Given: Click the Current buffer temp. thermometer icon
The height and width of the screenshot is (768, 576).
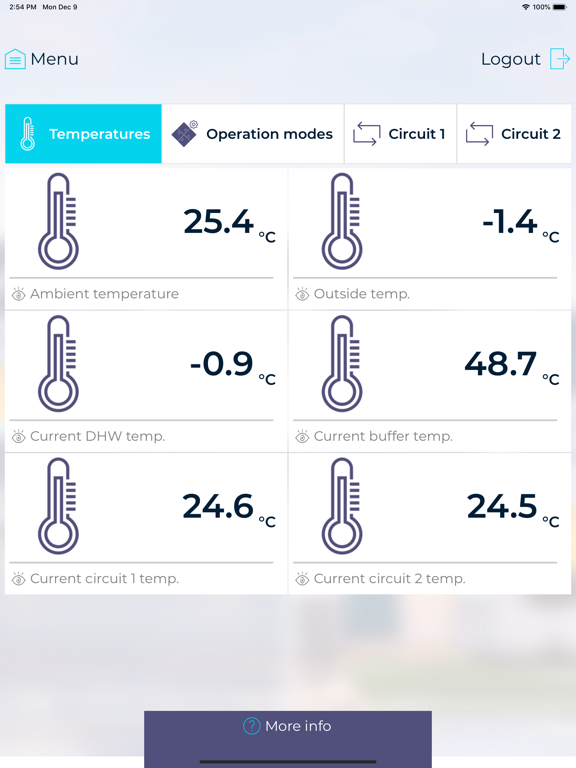Looking at the screenshot, I should pyautogui.click(x=342, y=363).
